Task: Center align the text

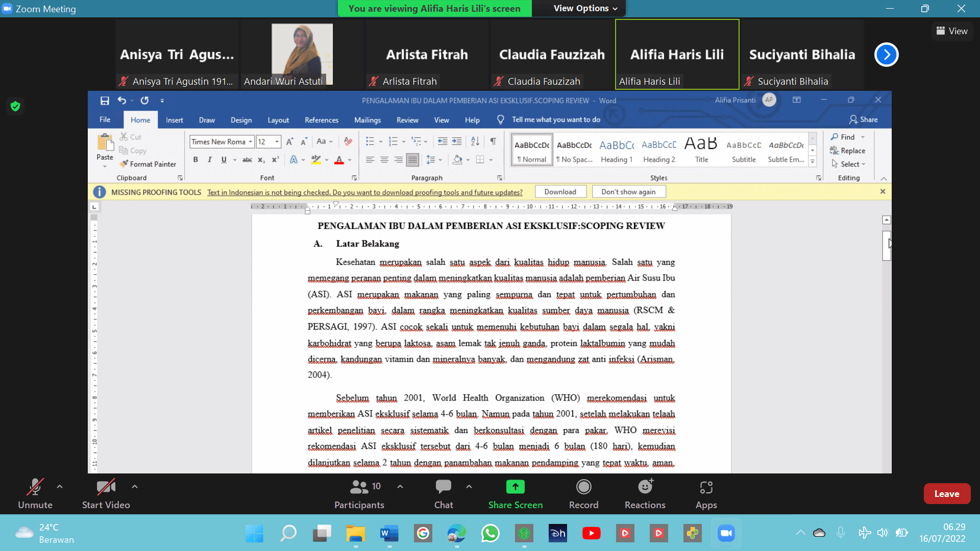Action: point(384,160)
